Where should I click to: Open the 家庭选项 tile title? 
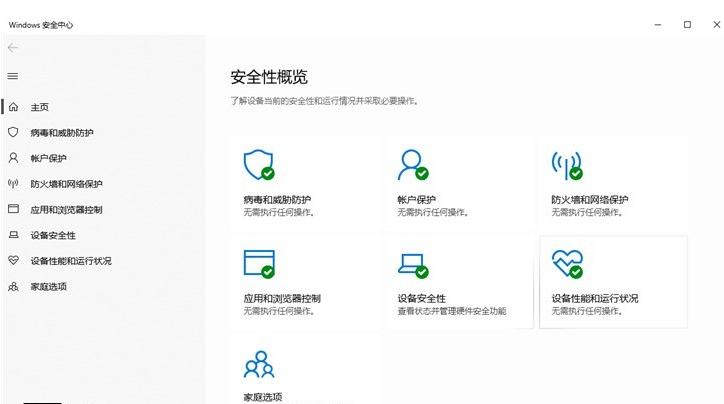pyautogui.click(x=263, y=397)
